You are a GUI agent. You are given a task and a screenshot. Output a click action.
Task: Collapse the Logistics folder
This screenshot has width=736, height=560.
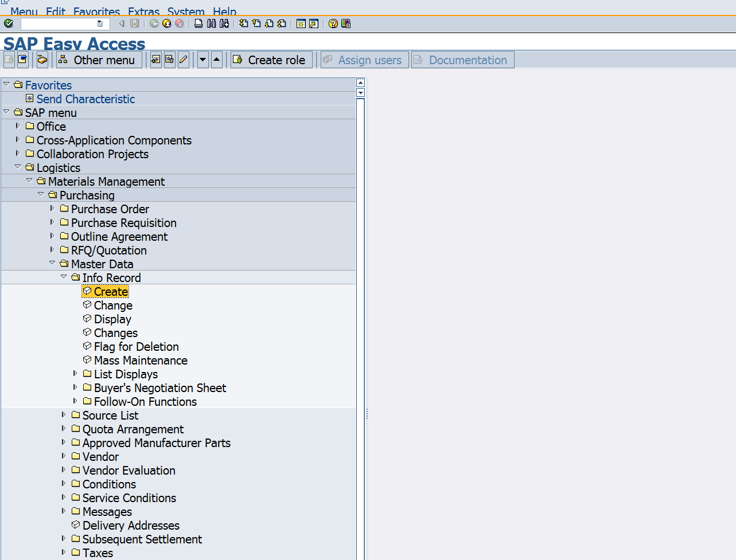[18, 167]
